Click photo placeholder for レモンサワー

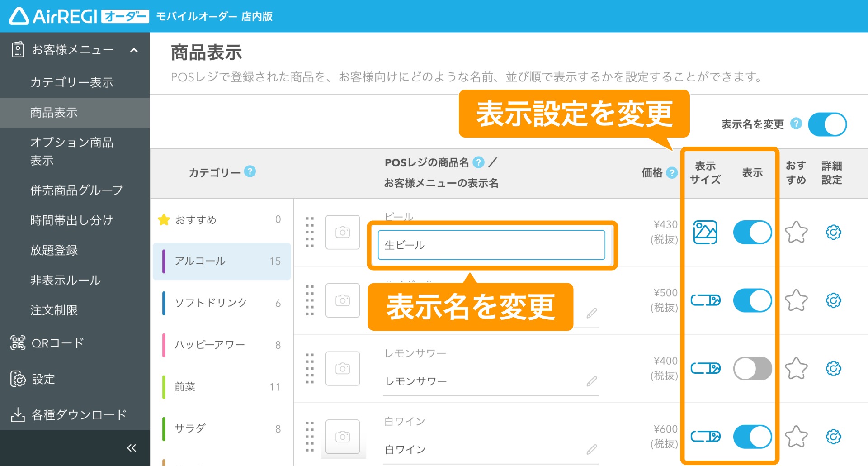click(x=343, y=368)
